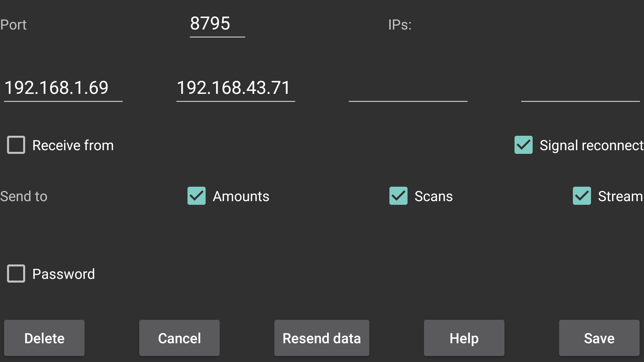This screenshot has height=362, width=644.
Task: Click the Help button
Action: click(464, 338)
